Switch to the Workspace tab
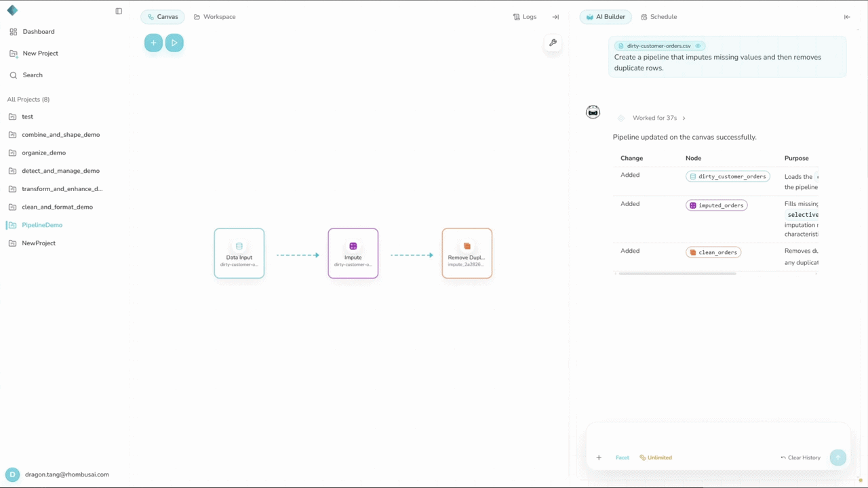 [x=215, y=17]
